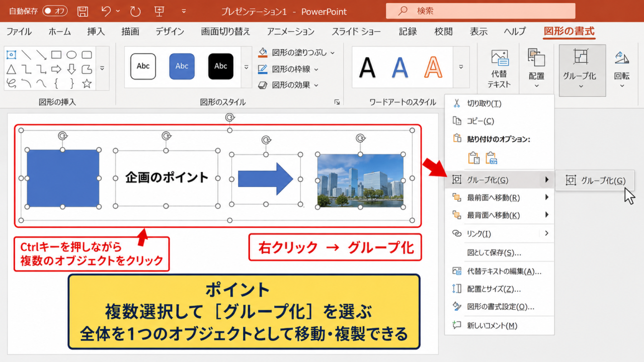Click the Undo arrow icon

tap(106, 11)
